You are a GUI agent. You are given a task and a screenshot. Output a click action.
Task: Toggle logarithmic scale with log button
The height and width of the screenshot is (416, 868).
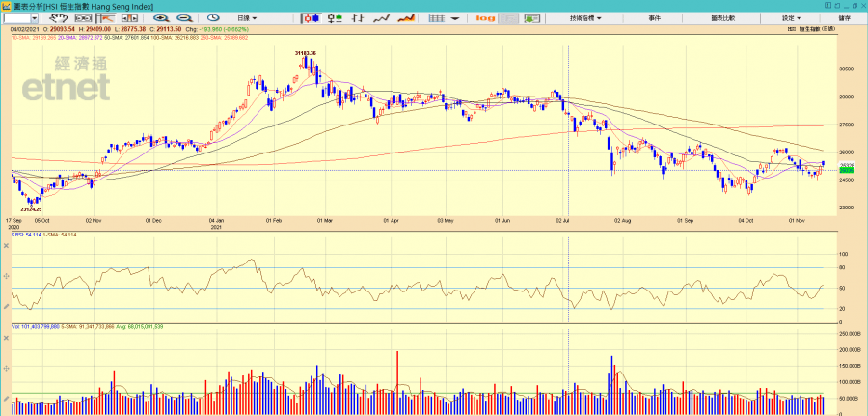pos(485,18)
